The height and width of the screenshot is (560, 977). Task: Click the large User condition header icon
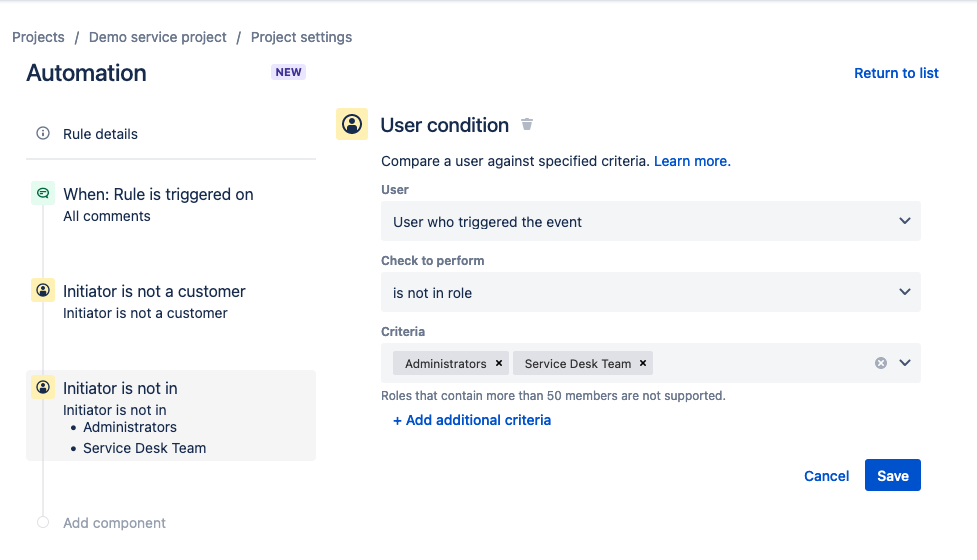click(x=352, y=125)
